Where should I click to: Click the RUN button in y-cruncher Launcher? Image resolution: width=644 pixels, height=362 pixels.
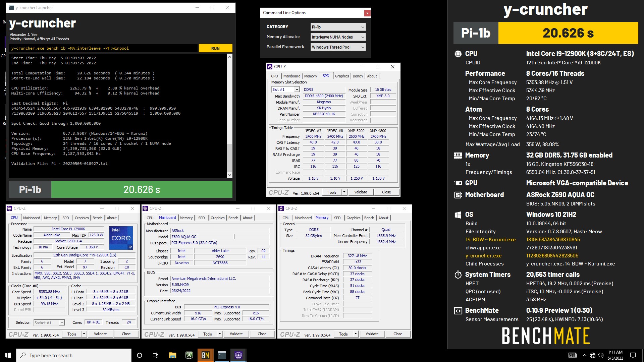pyautogui.click(x=215, y=48)
